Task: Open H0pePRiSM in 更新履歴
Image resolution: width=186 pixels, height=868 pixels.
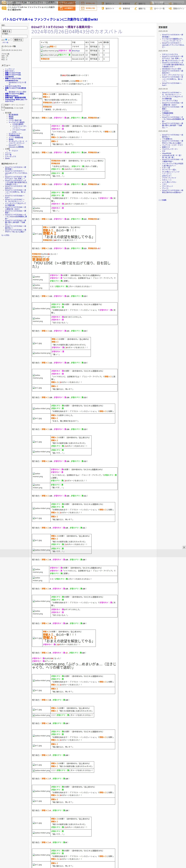Action: [166, 153]
